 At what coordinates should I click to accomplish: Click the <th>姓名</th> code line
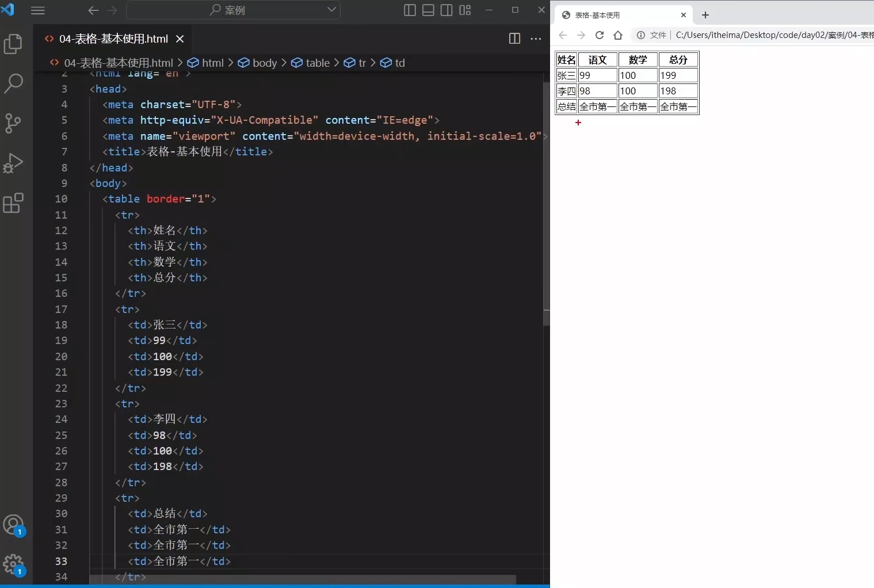click(167, 230)
